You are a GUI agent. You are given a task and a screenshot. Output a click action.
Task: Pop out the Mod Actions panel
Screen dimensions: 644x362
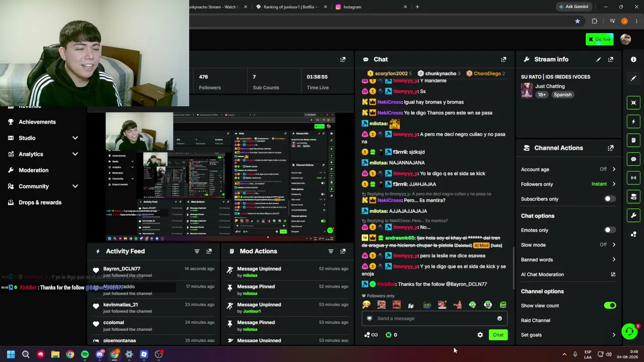click(x=343, y=251)
